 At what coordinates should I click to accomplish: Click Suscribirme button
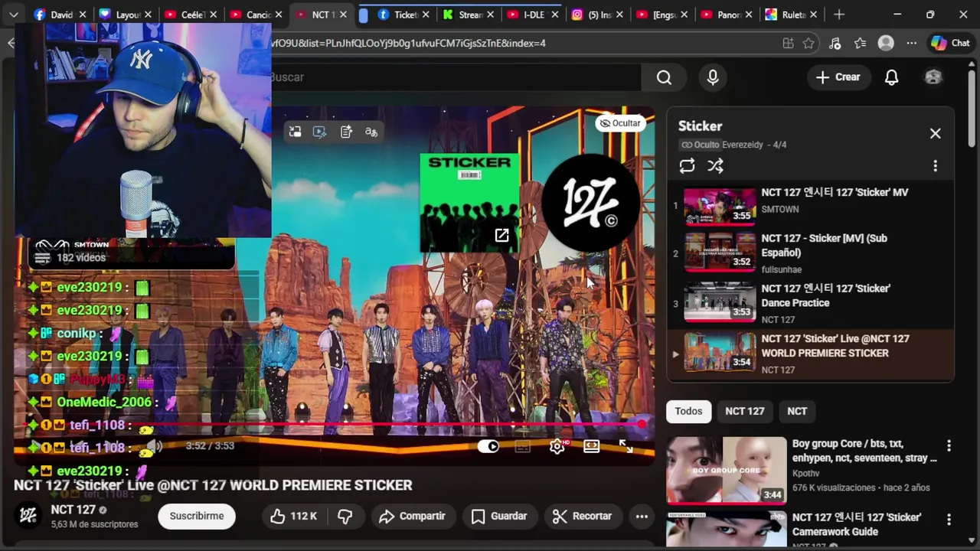point(197,516)
